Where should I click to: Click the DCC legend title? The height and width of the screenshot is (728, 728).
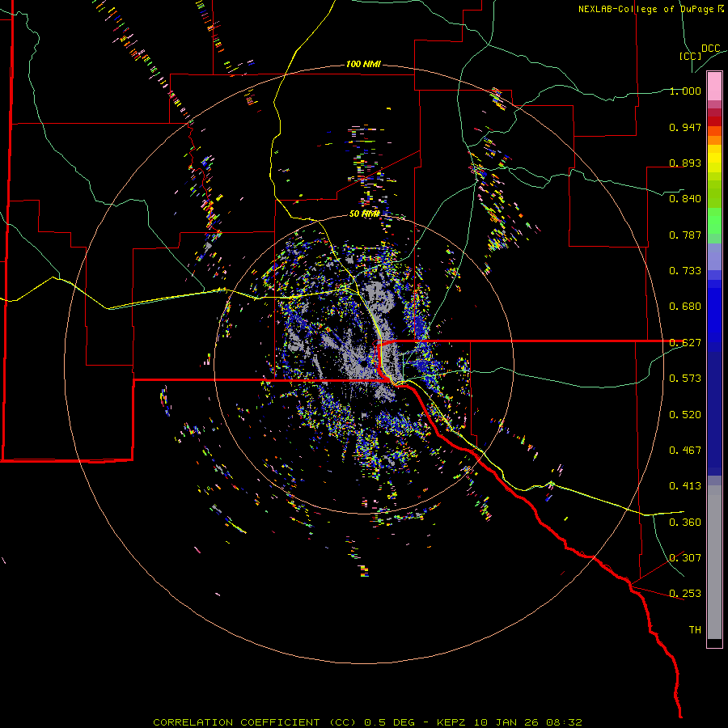coord(710,49)
